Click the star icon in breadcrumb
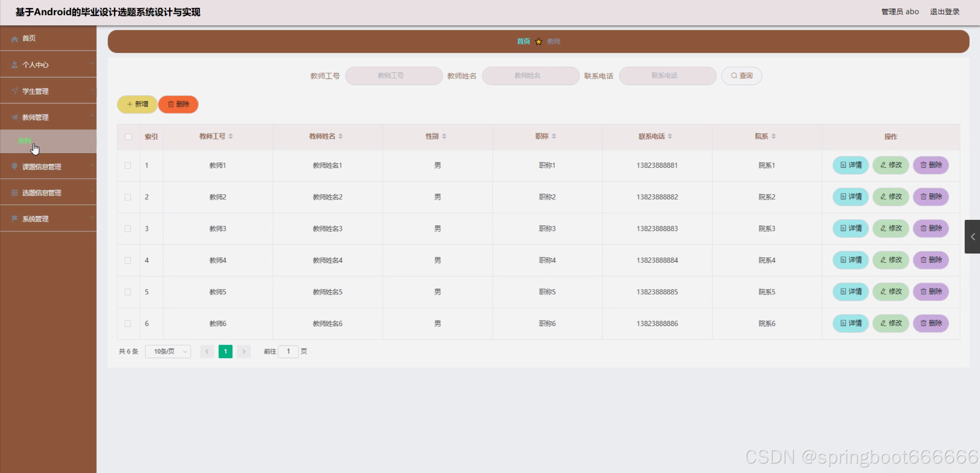The height and width of the screenshot is (473, 980). click(x=538, y=41)
